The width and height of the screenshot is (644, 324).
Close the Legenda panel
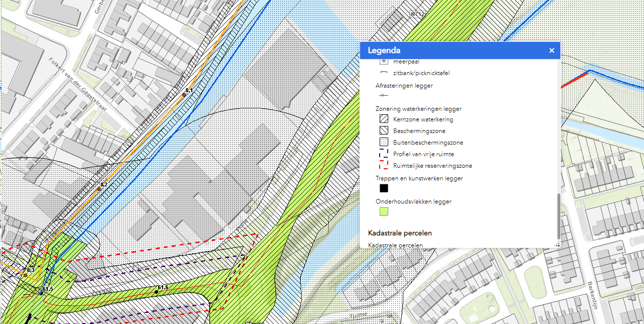pyautogui.click(x=551, y=50)
